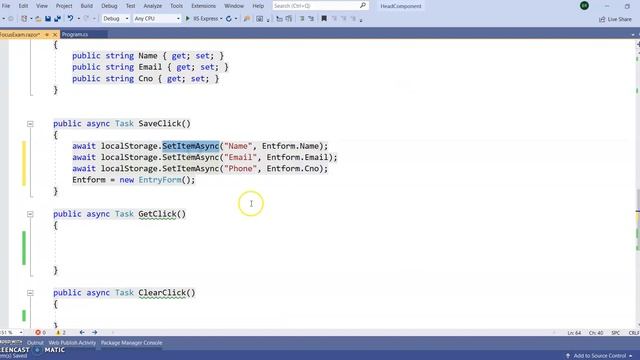
Task: Open the IIS Express target dropdown arrow
Action: (221, 19)
